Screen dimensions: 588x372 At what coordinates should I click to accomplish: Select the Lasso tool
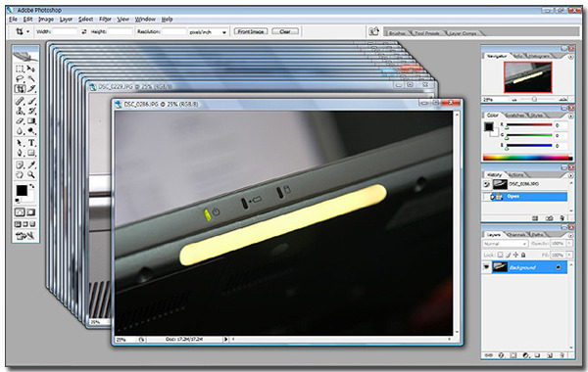pyautogui.click(x=20, y=78)
